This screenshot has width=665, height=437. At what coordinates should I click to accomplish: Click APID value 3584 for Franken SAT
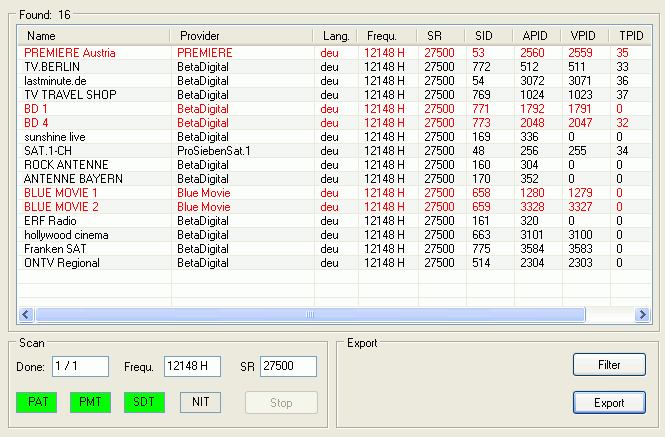point(532,249)
